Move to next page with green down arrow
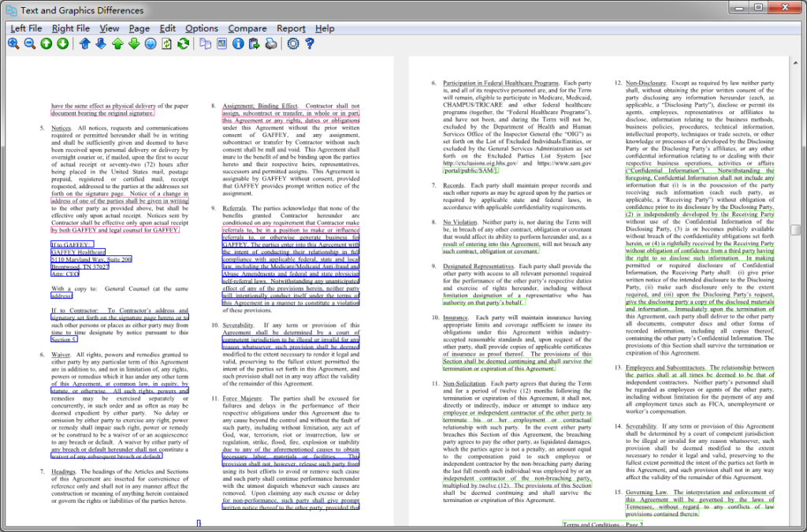Viewport: 807px width, 532px height. point(133,44)
